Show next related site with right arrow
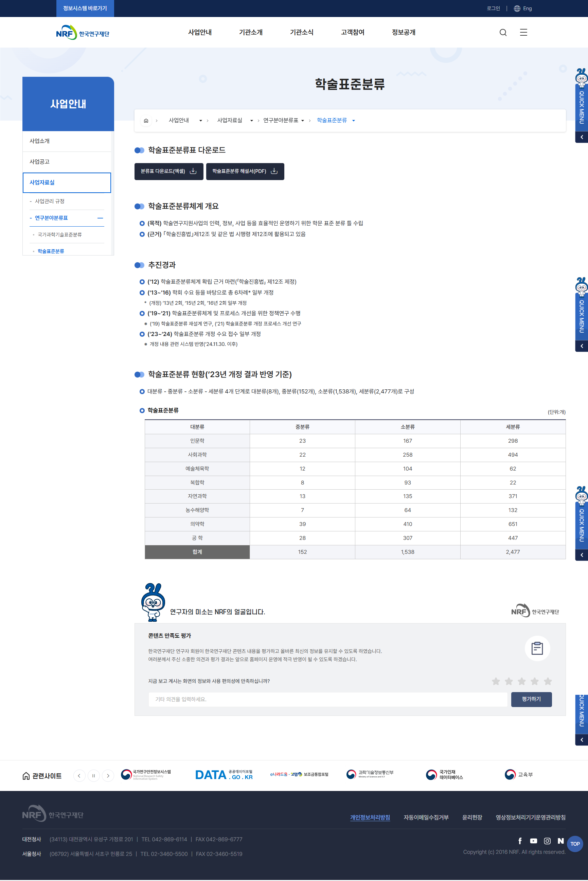 (x=108, y=776)
